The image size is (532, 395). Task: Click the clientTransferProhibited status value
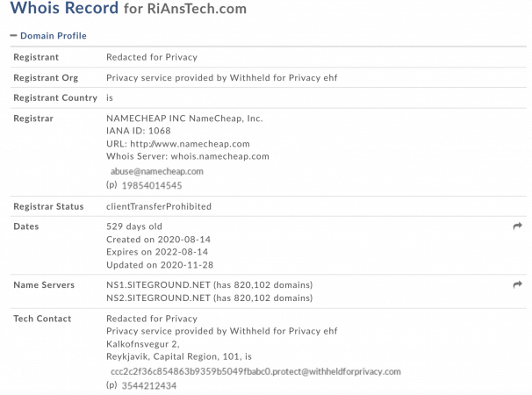pos(159,206)
